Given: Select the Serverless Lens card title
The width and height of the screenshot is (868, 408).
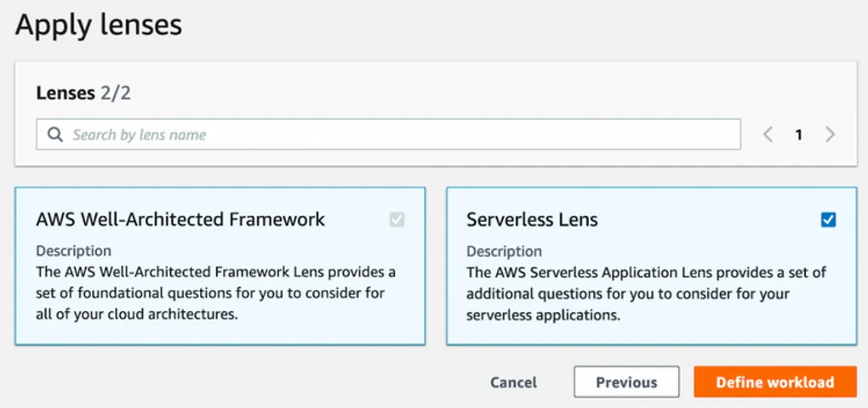Looking at the screenshot, I should tap(532, 219).
